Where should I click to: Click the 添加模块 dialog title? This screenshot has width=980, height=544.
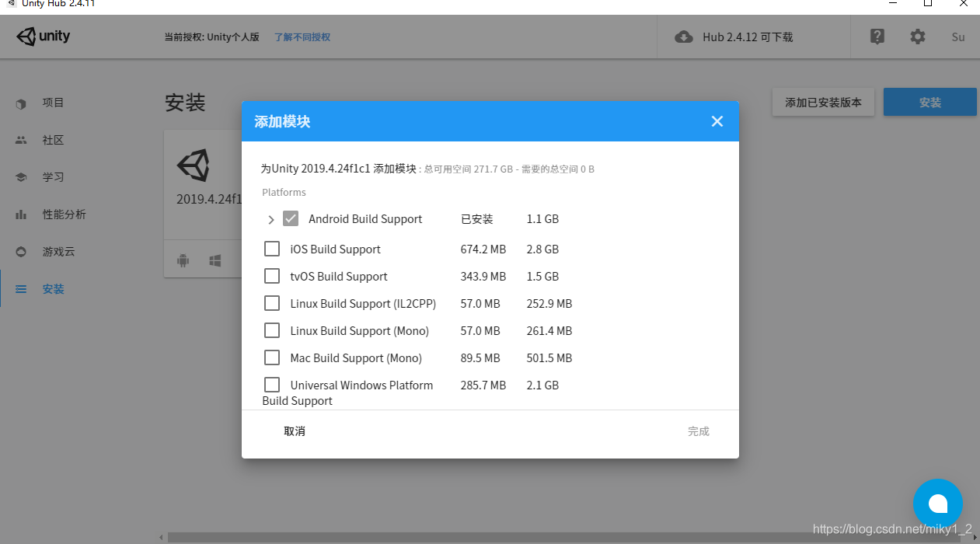[283, 121]
